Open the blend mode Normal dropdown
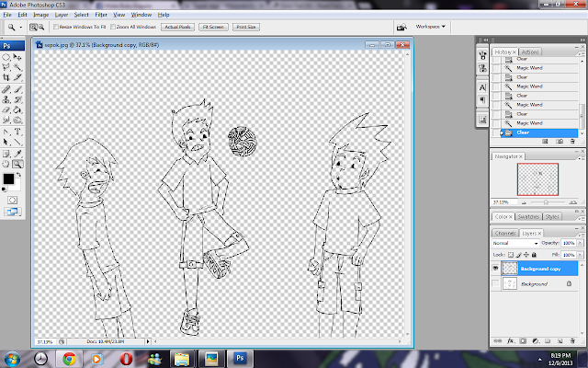Screen dimensions: 588x368 click(515, 243)
